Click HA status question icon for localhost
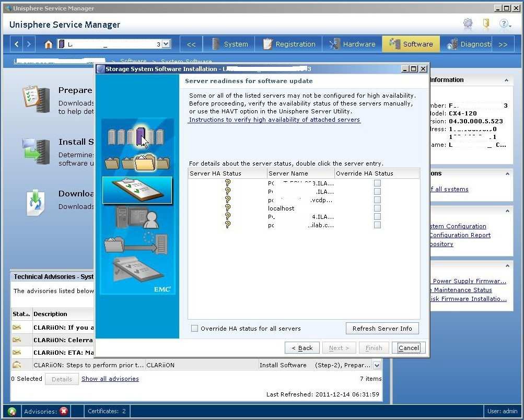The height and width of the screenshot is (420, 524). point(228,208)
